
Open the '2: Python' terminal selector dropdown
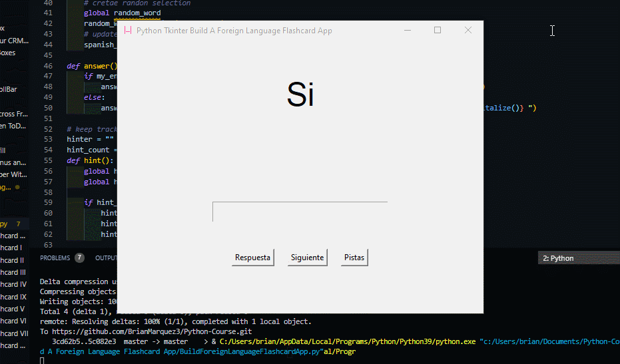[x=579, y=258]
